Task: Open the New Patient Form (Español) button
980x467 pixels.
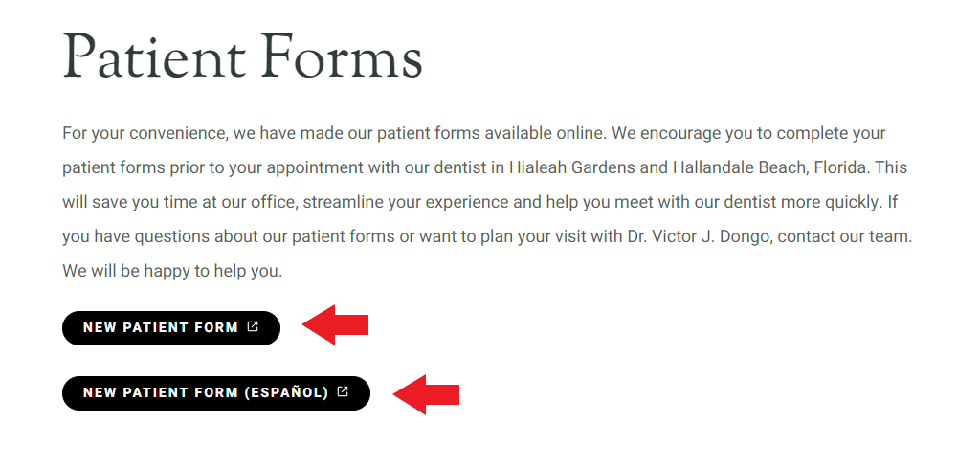Action: [216, 393]
